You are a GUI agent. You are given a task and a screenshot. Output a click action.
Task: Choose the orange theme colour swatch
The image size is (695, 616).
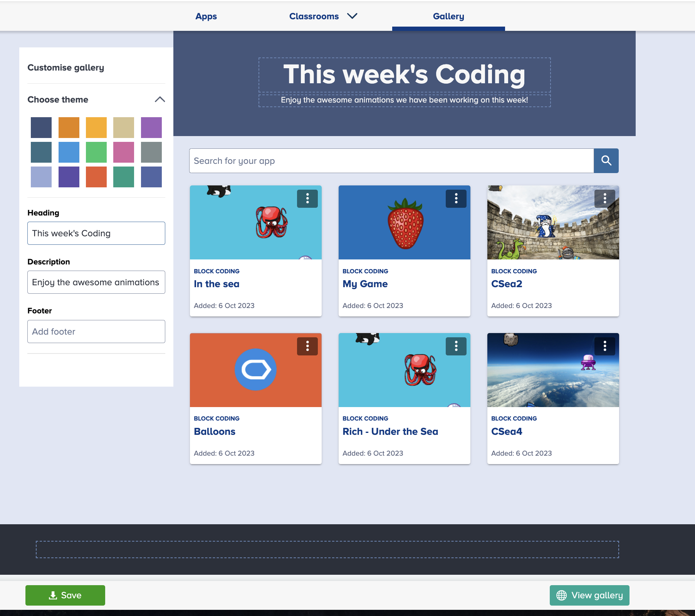[x=69, y=128]
